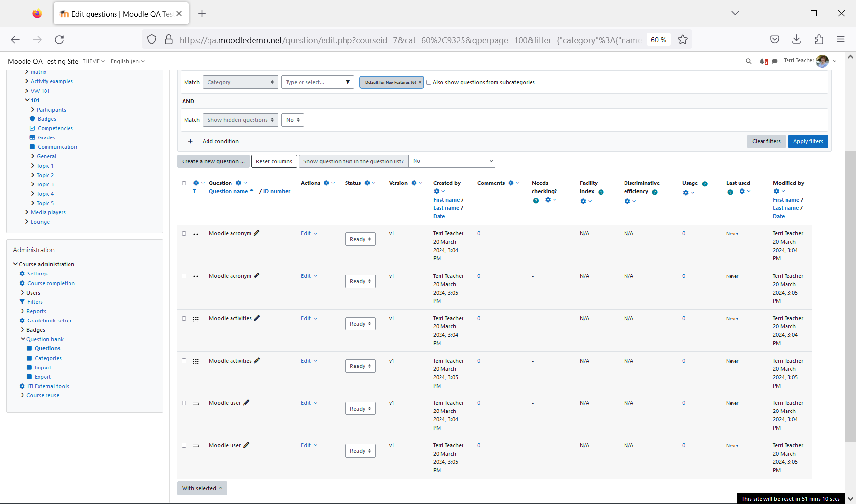This screenshot has width=856, height=504.
Task: Open Edit actions menu for first Moodle acronym
Action: click(309, 233)
